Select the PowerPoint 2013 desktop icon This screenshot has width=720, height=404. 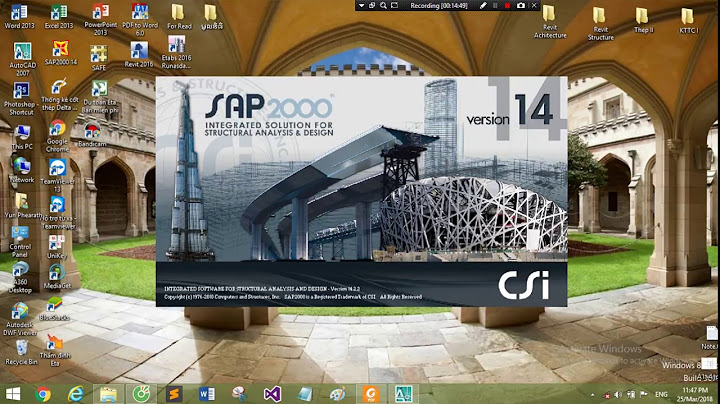[x=100, y=19]
